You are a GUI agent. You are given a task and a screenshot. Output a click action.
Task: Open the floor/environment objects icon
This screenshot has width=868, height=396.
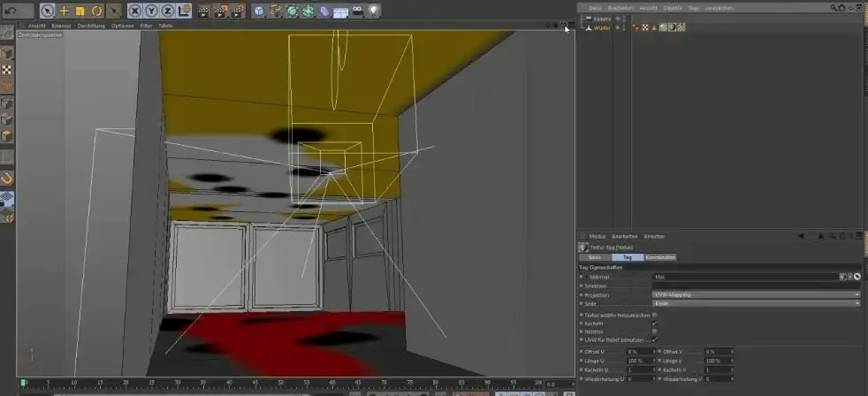click(341, 11)
